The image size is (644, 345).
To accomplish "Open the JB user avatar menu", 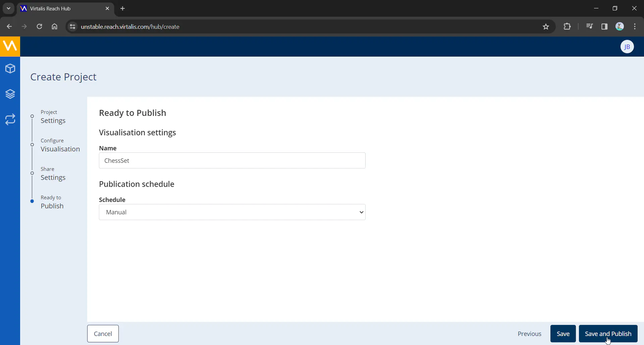I will tap(627, 47).
